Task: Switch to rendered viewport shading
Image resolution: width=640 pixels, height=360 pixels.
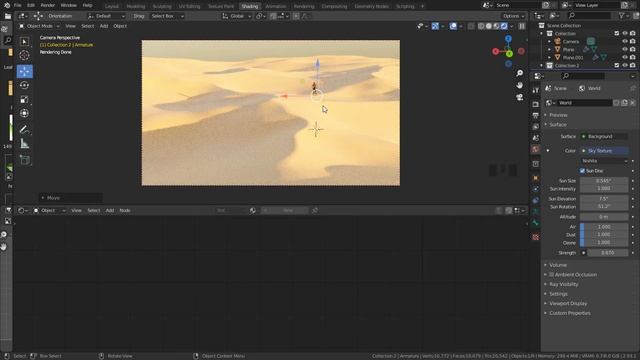Action: click(504, 26)
